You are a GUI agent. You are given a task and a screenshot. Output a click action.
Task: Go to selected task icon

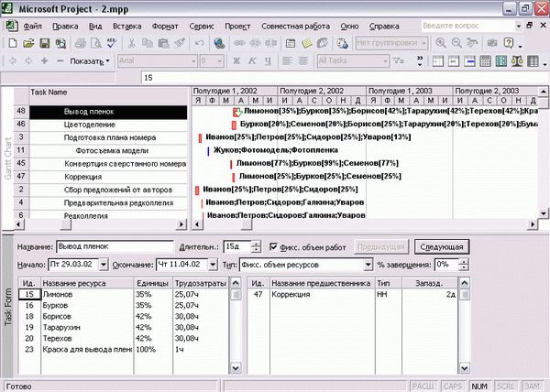[x=472, y=43]
